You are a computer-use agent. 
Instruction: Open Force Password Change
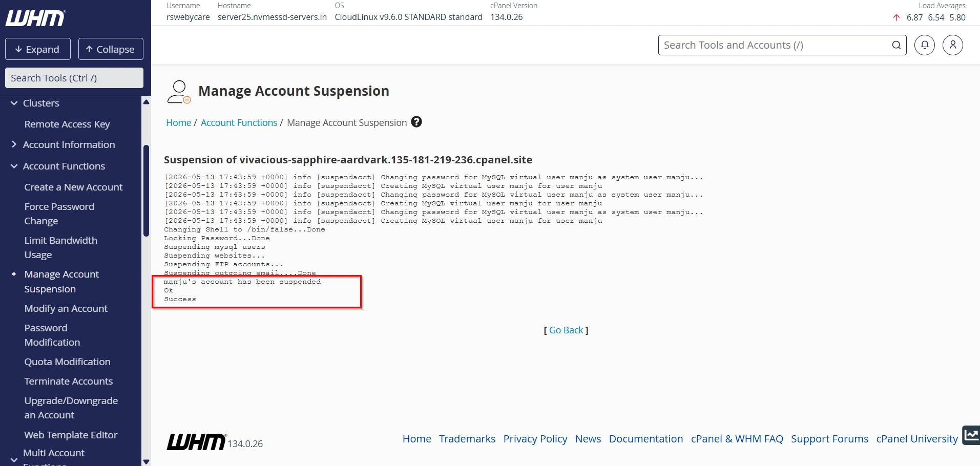click(59, 214)
